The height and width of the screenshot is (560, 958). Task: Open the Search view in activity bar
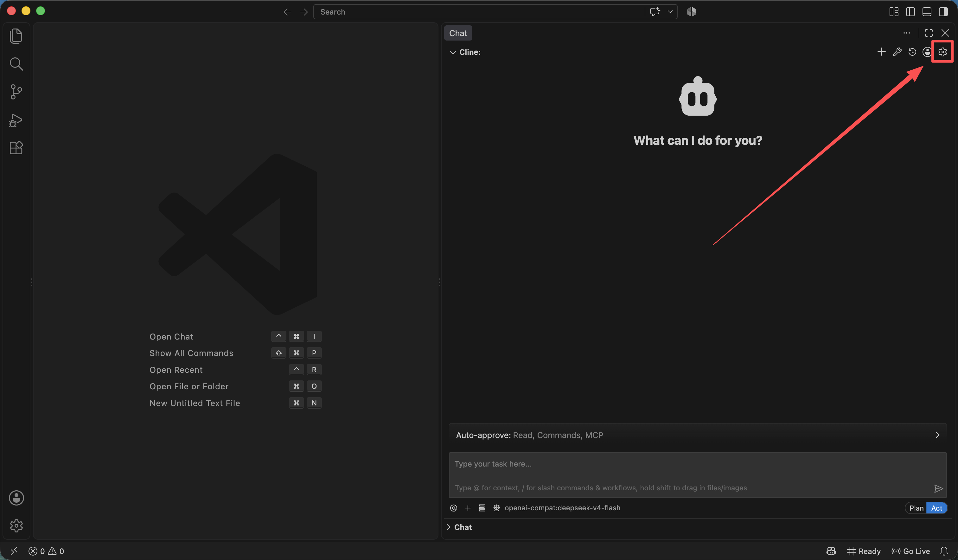click(x=16, y=64)
